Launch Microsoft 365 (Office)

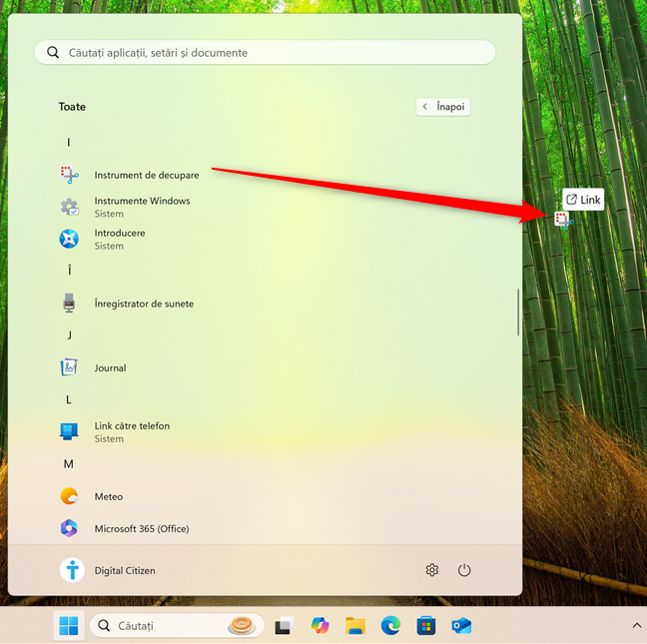click(141, 528)
